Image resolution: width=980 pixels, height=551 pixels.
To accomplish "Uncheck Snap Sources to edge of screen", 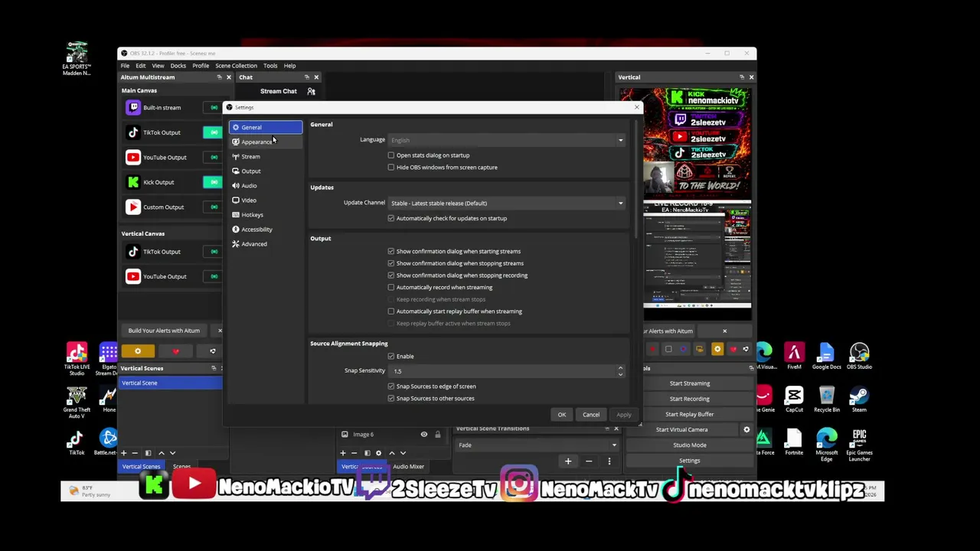I will coord(391,386).
